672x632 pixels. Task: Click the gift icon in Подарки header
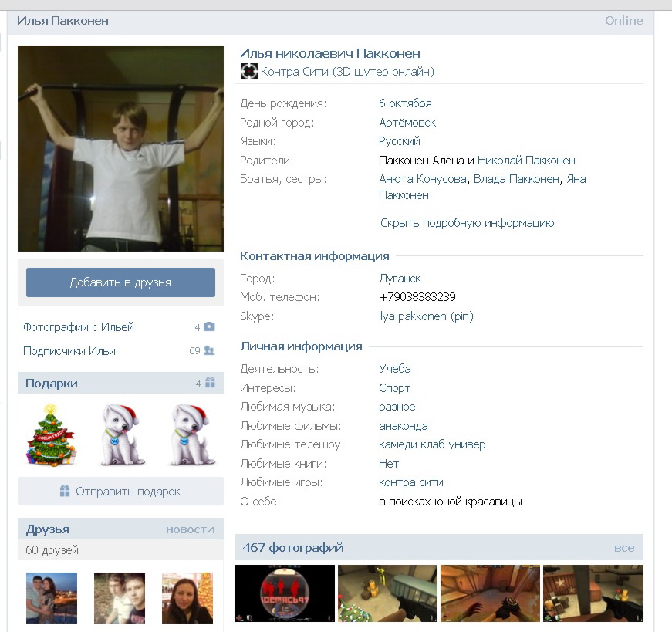coord(210,383)
